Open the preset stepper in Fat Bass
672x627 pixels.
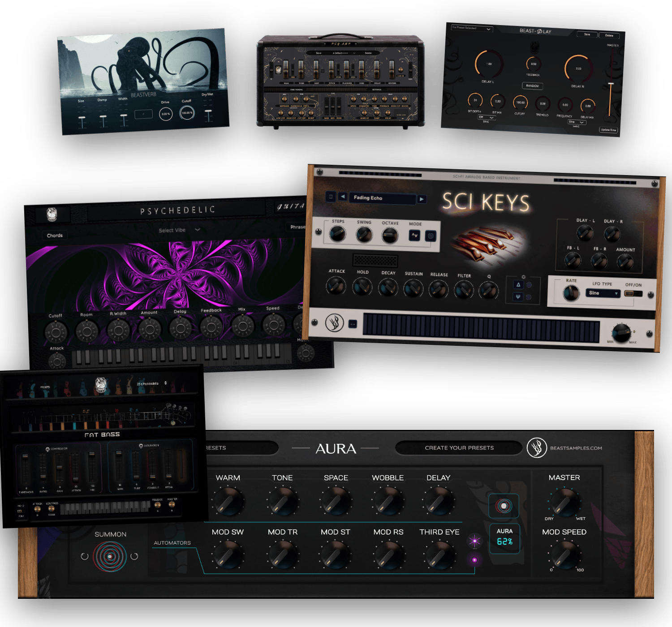(x=165, y=383)
